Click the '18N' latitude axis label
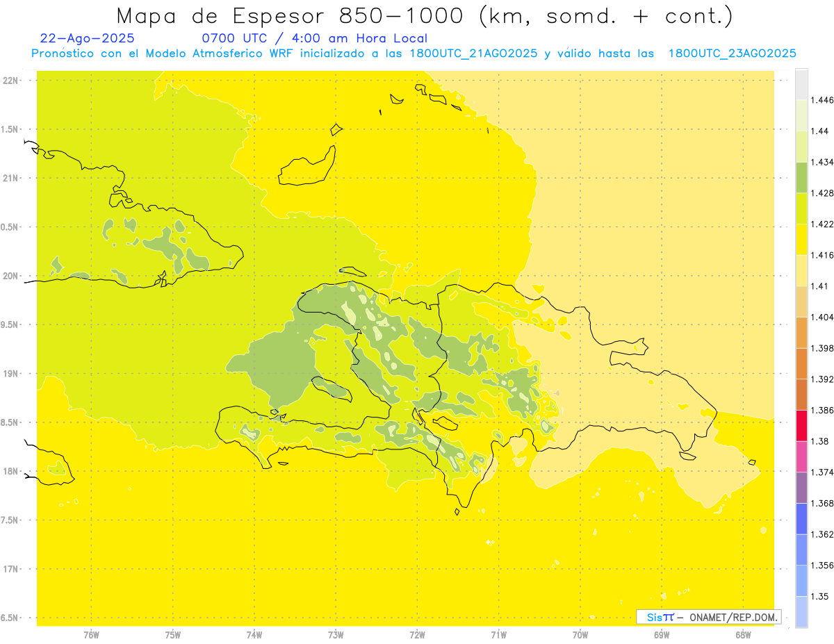 (x=12, y=472)
